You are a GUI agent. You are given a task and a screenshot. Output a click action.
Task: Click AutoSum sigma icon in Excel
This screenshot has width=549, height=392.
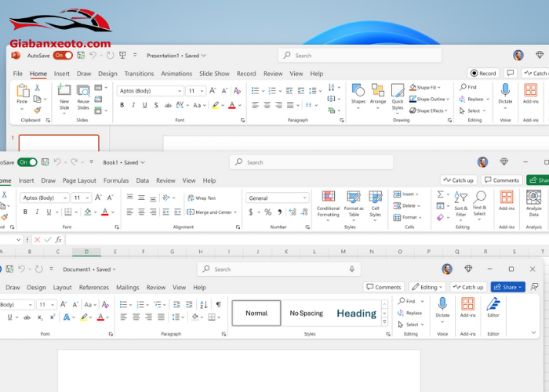click(x=441, y=194)
